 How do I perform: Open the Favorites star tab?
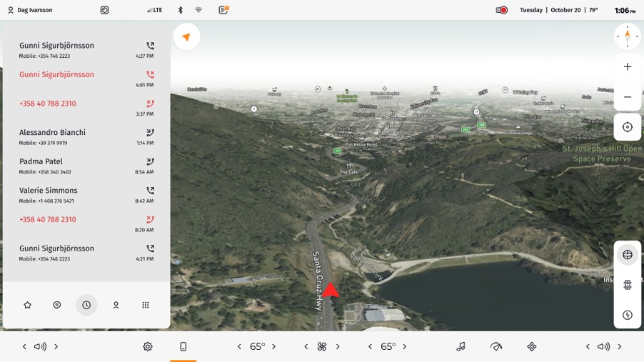[x=28, y=305]
